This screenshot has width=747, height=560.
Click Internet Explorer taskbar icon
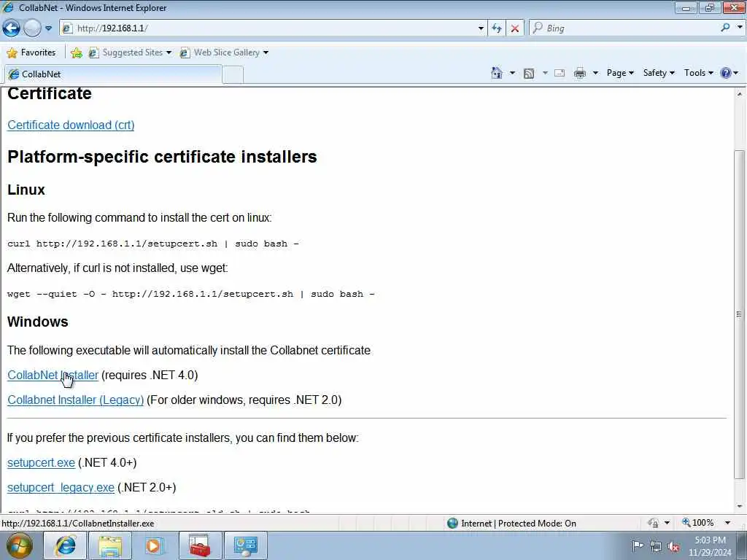tap(65, 545)
